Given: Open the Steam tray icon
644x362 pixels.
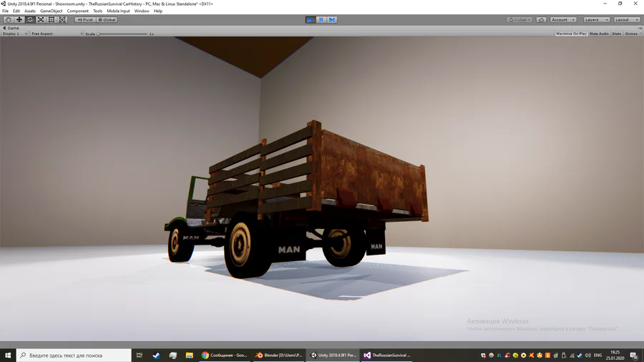Looking at the screenshot, I should coord(580,356).
